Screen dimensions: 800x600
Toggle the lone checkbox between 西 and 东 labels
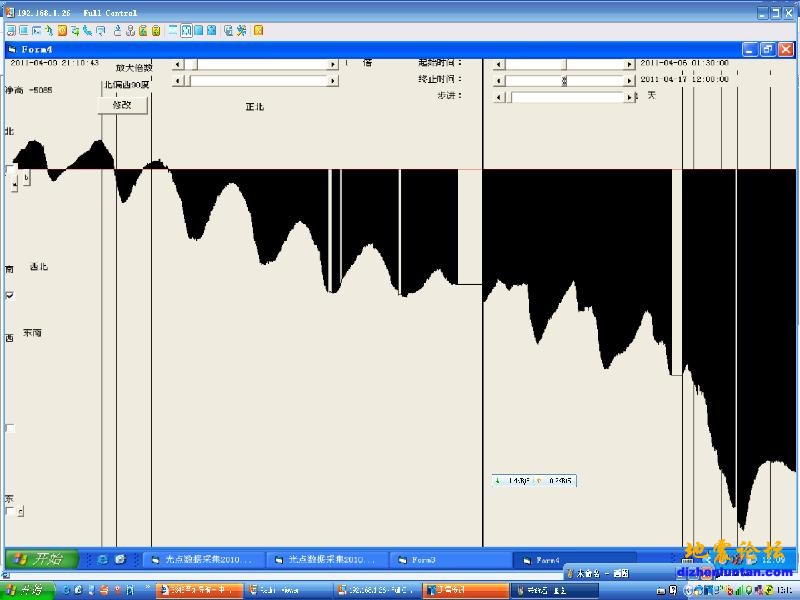[10, 428]
